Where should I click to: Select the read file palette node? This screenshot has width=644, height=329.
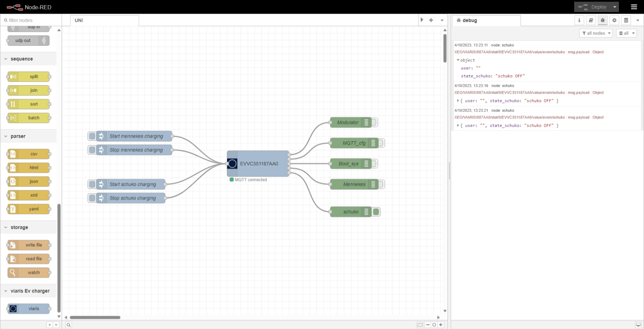point(28,259)
